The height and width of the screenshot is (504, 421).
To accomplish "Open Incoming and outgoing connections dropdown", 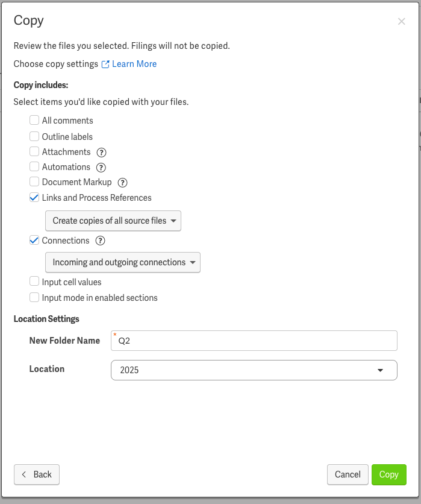I will coord(123,262).
